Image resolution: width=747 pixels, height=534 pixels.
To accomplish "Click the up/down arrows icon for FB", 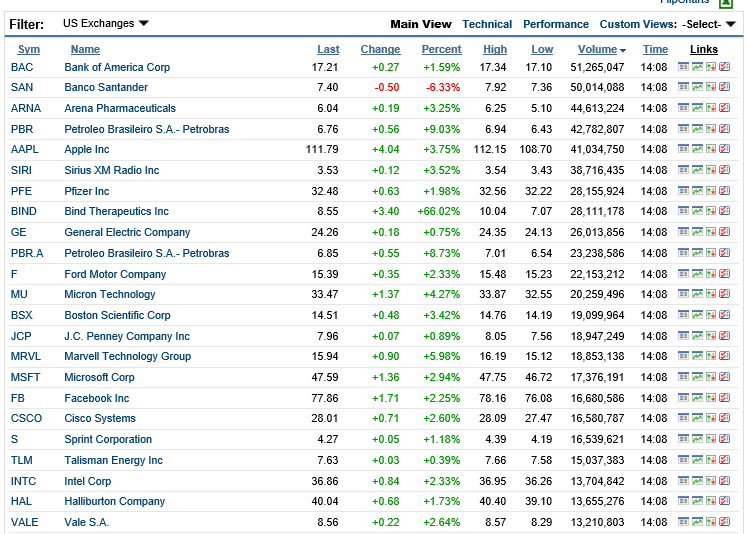I will coord(711,397).
